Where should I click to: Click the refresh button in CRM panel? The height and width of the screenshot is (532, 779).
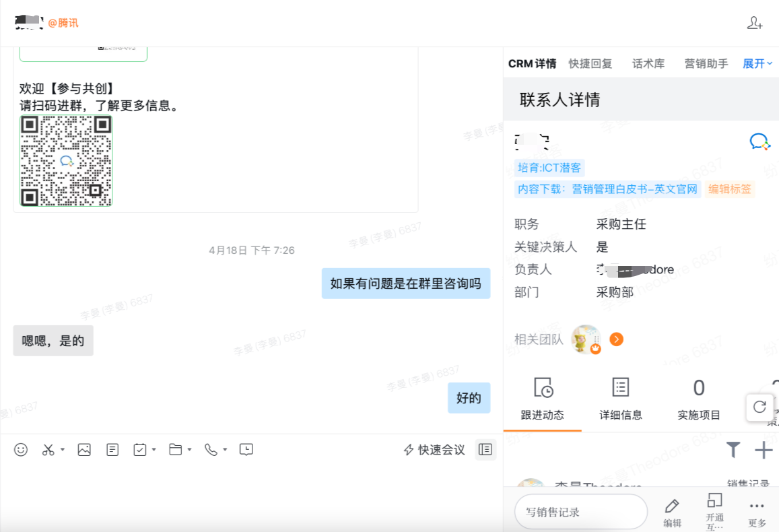point(759,407)
